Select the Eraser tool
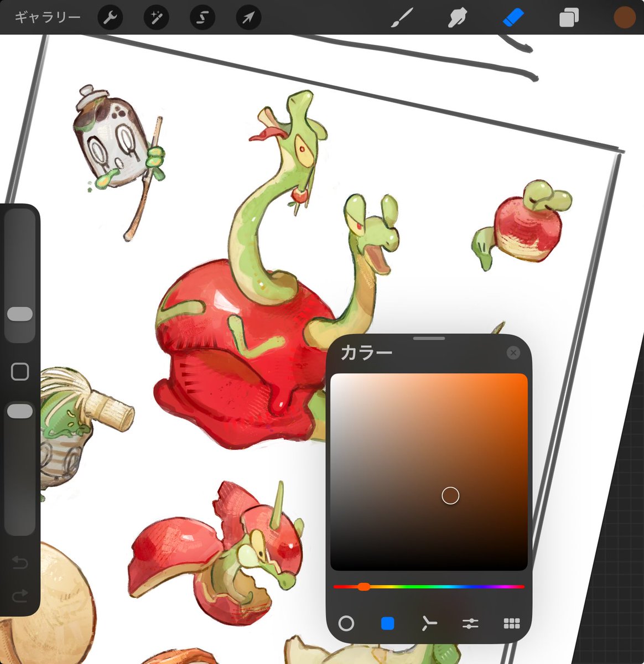644x664 pixels. pos(513,18)
